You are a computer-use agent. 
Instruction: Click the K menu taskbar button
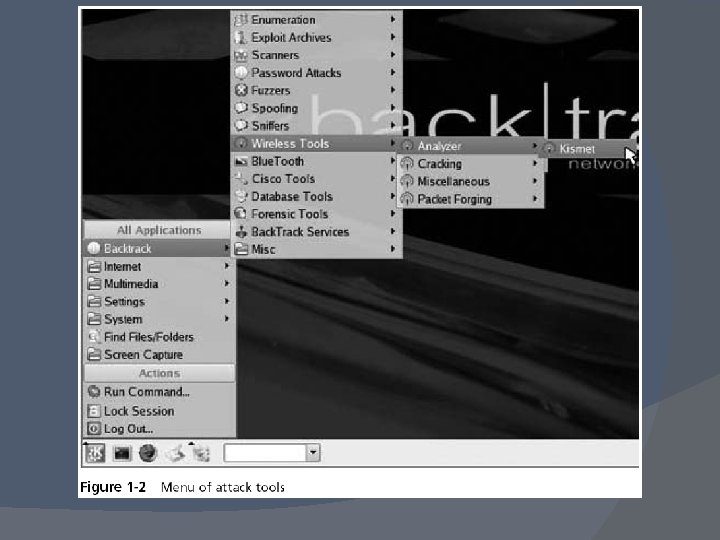(96, 453)
